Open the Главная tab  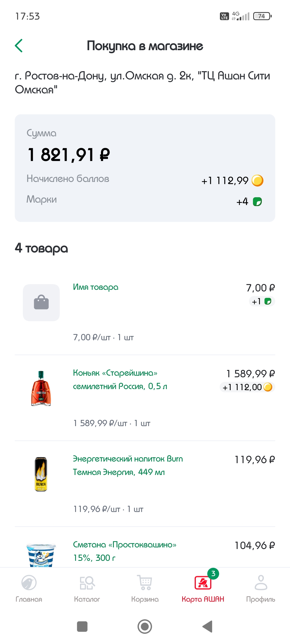(29, 588)
